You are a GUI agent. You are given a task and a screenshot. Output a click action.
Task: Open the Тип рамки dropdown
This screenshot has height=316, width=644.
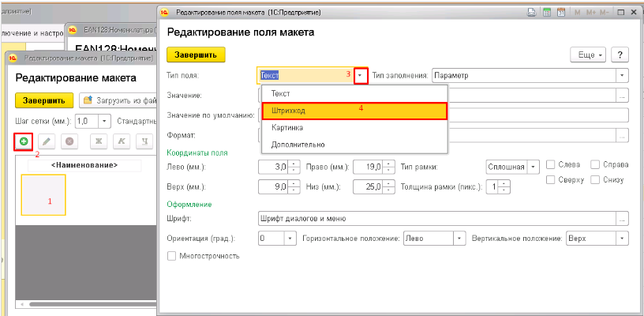[534, 167]
